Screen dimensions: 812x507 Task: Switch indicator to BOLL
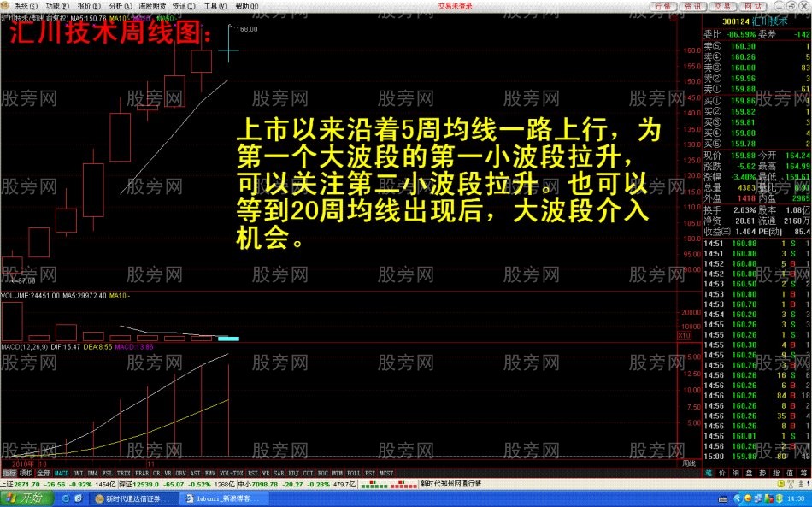tap(354, 473)
